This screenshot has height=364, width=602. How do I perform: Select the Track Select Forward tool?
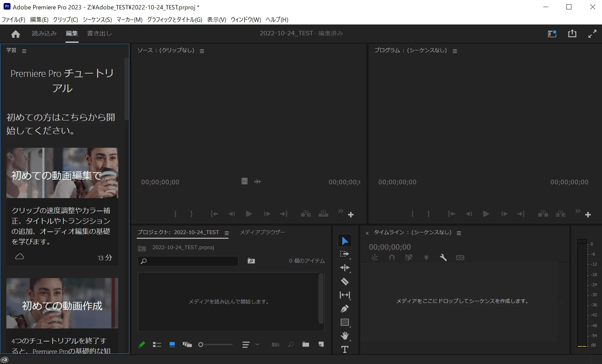345,254
